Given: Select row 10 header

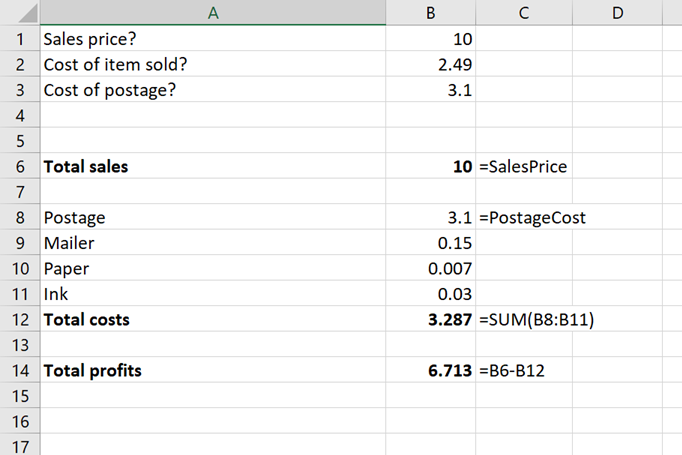Looking at the screenshot, I should coord(20,268).
